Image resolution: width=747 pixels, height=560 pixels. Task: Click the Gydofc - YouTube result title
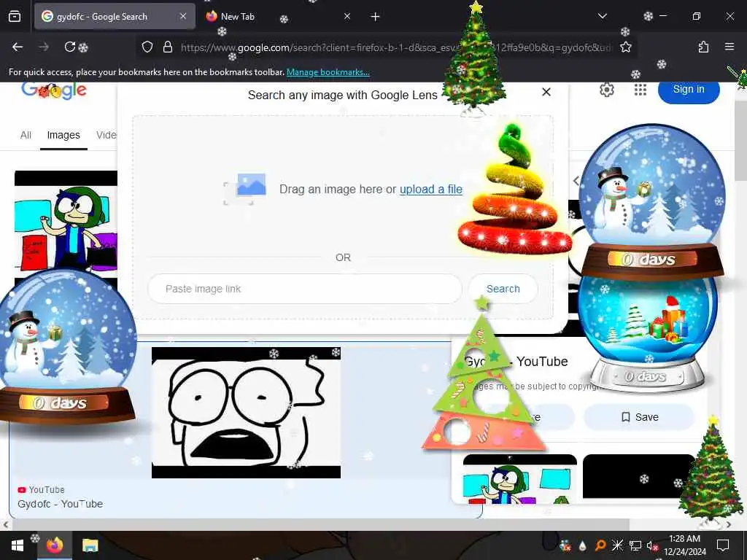tap(60, 504)
